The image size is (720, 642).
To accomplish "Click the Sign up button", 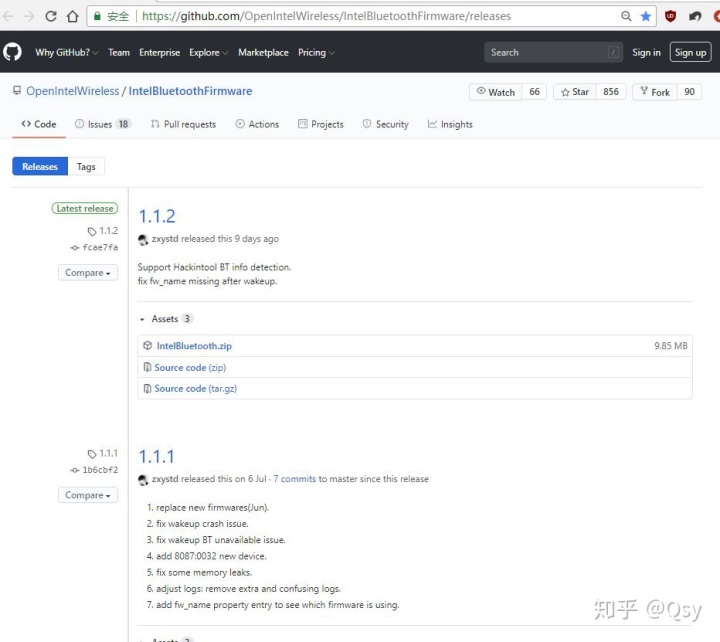I will pyautogui.click(x=690, y=52).
